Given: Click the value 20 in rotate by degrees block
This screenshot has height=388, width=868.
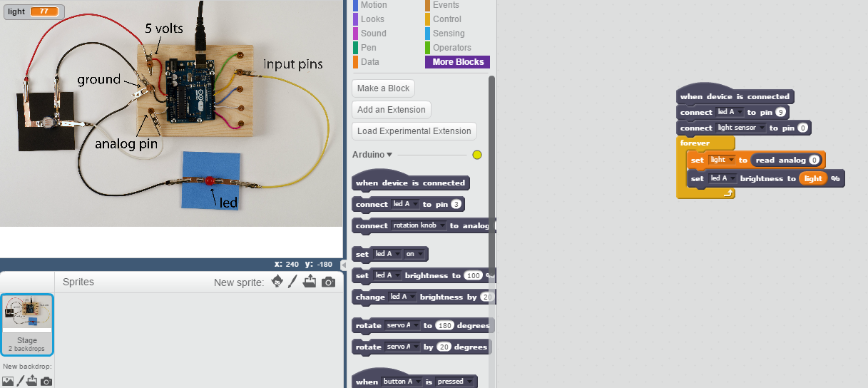Looking at the screenshot, I should [444, 347].
